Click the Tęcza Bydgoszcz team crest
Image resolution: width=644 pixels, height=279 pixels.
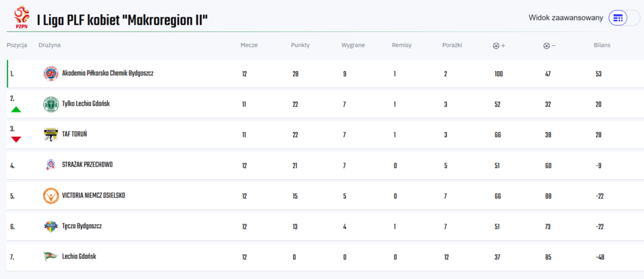tap(51, 226)
